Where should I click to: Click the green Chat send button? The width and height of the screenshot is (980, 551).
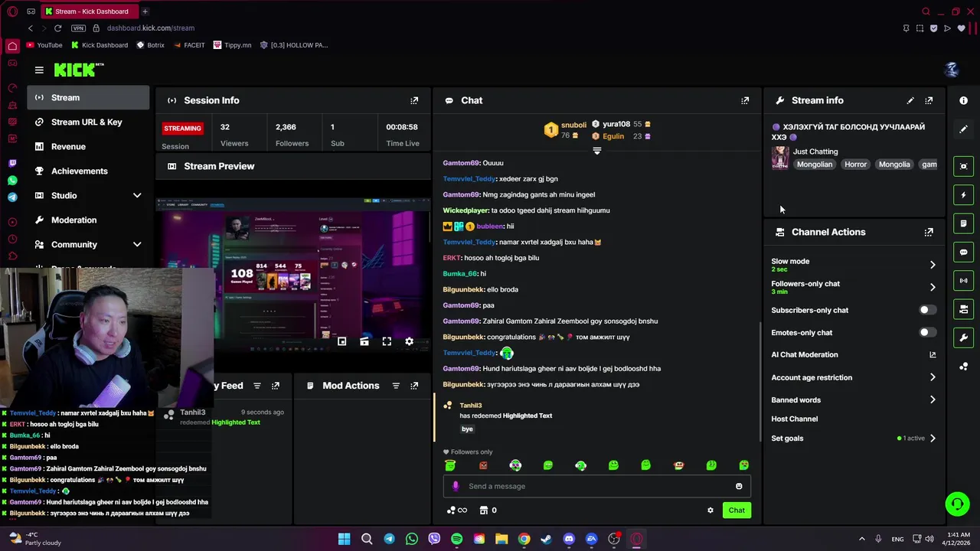point(737,510)
